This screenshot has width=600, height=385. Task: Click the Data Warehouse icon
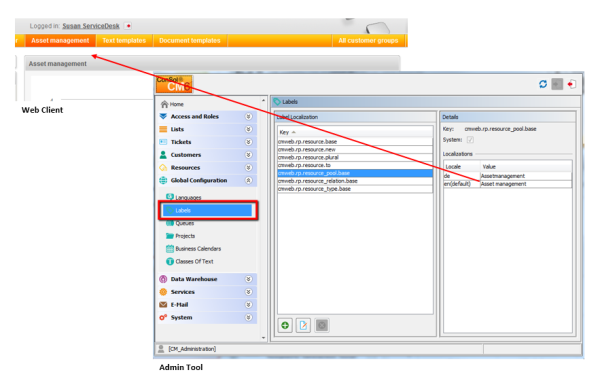(163, 279)
